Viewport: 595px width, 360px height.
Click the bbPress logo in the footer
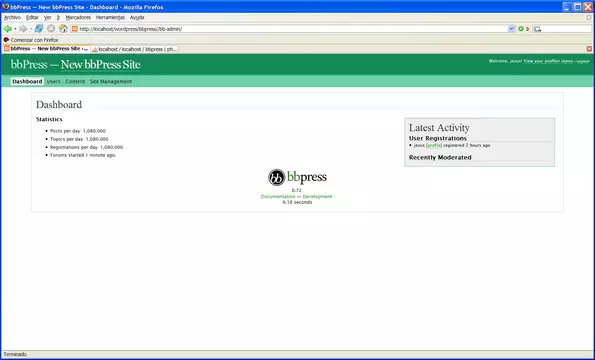tap(298, 177)
